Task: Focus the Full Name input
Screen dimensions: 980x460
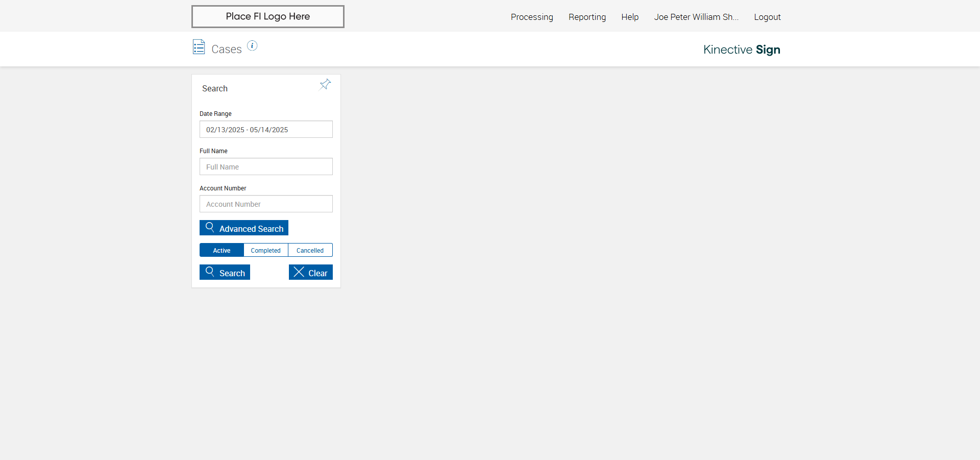Action: click(266, 166)
